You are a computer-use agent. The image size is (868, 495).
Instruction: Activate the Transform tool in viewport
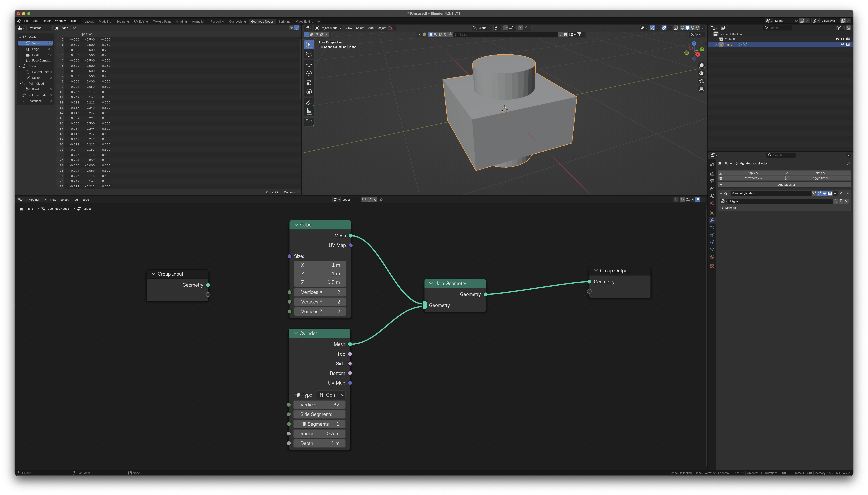tap(309, 92)
